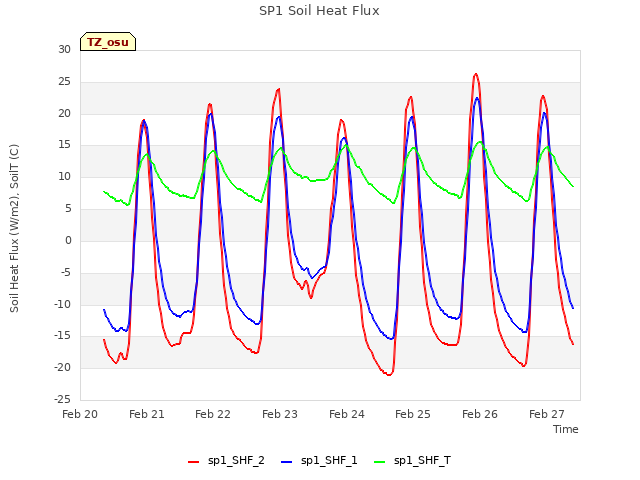
Task: Click the Feb 24 x-axis tick label
Action: [347, 414]
